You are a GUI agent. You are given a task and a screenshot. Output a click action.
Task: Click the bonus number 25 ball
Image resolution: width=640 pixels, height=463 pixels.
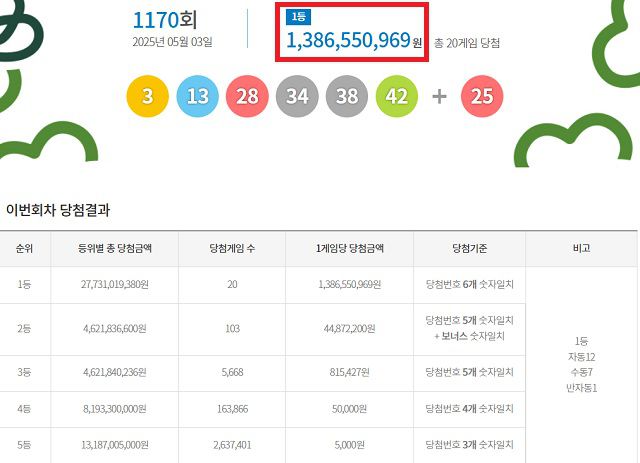click(482, 96)
